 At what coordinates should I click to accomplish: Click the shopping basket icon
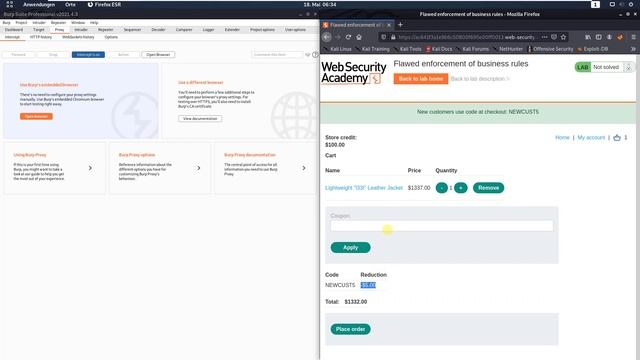tap(617, 138)
